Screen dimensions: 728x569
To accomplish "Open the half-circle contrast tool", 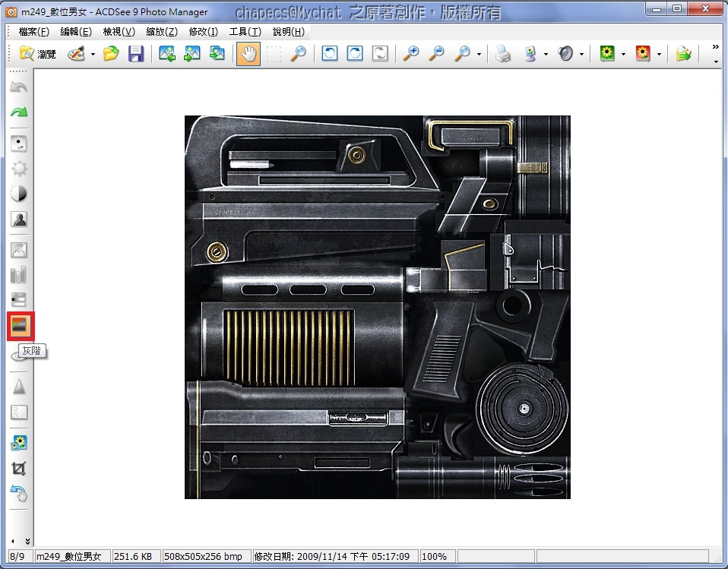I will 19,194.
